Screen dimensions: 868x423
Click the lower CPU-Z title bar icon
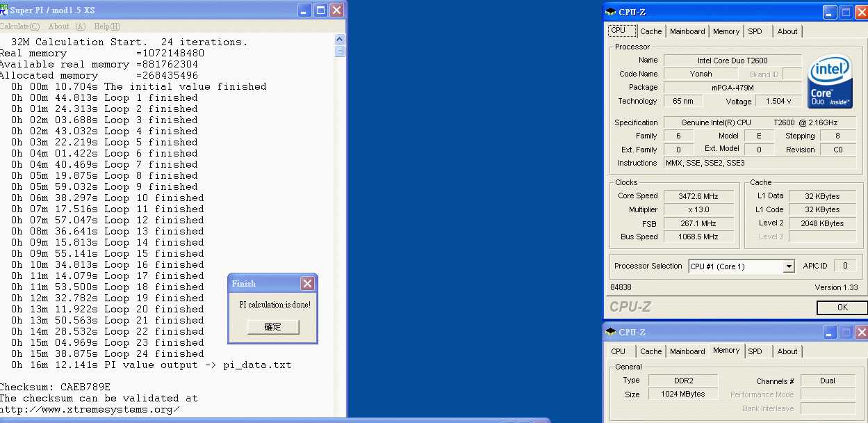610,332
